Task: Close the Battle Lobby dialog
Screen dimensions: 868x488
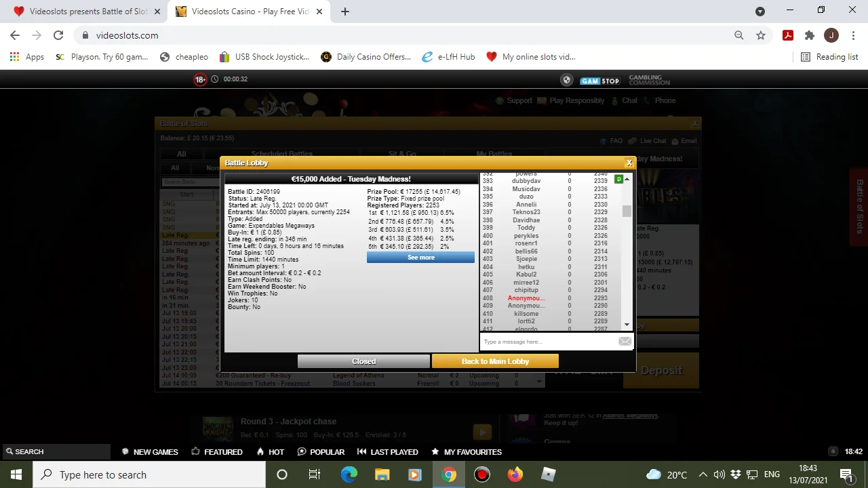Action: (x=629, y=163)
